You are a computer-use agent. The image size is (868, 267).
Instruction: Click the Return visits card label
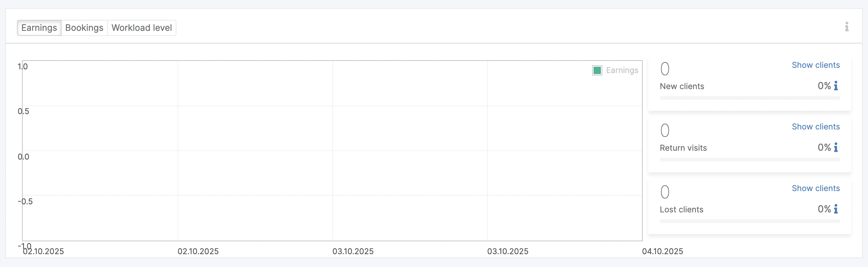pyautogui.click(x=683, y=148)
